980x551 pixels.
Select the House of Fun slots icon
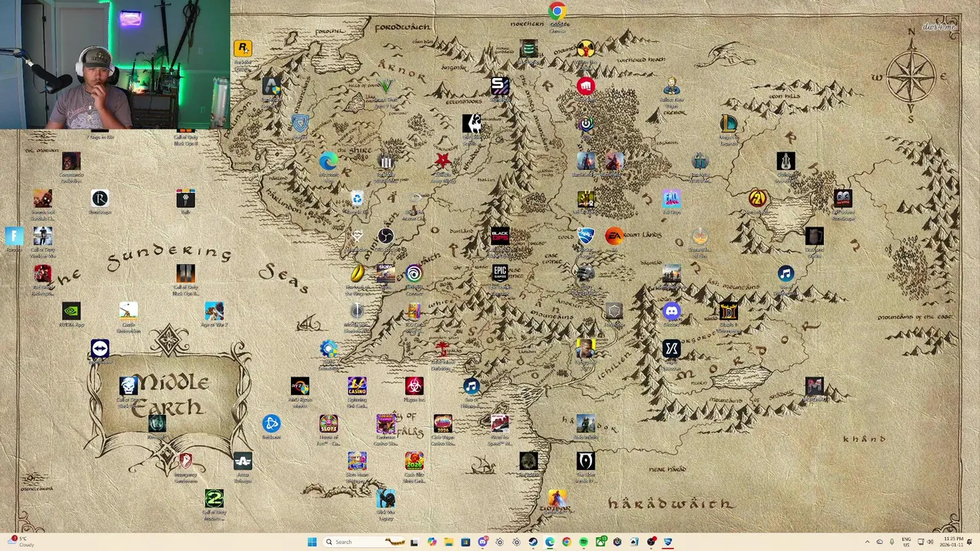coord(328,423)
